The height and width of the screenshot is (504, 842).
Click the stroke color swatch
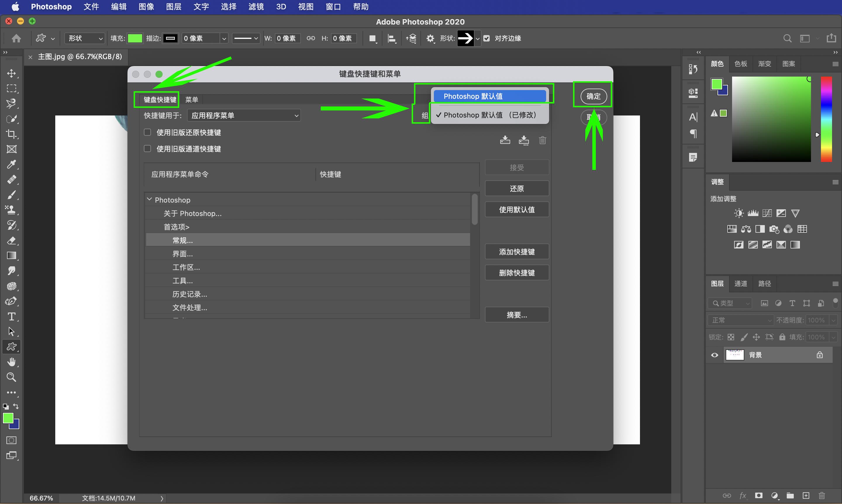pos(170,38)
